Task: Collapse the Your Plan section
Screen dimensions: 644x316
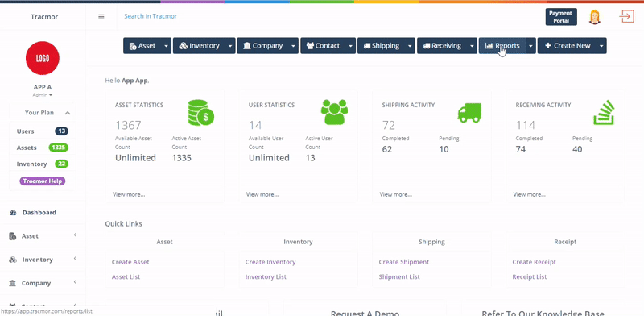Action: [x=68, y=113]
